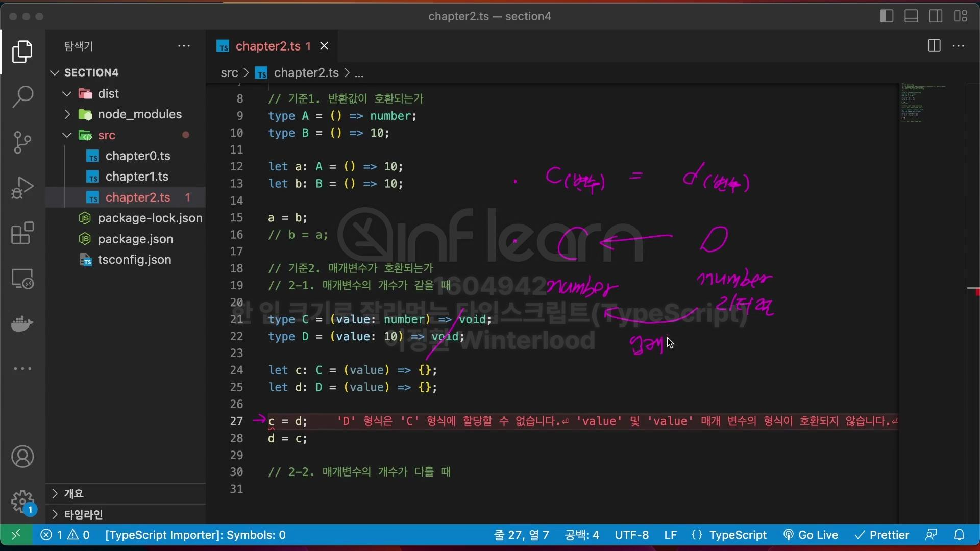
Task: Split the editor to the right
Action: (934, 46)
